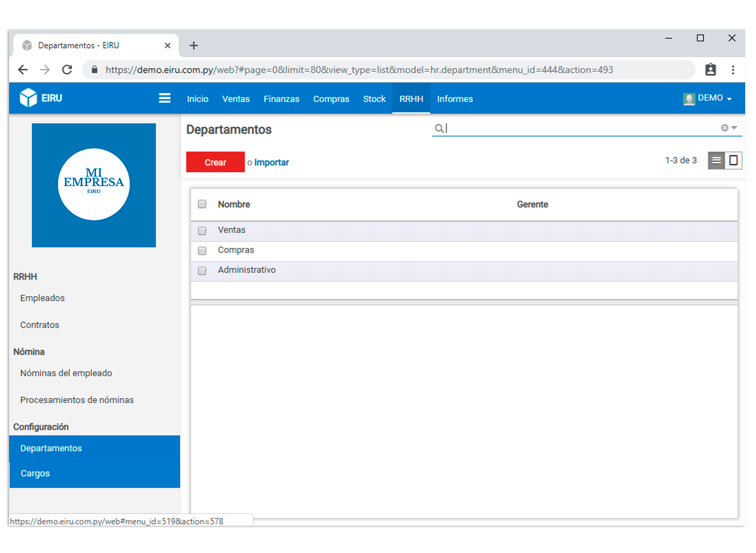
Task: Open Ventas top menu
Action: coord(236,99)
